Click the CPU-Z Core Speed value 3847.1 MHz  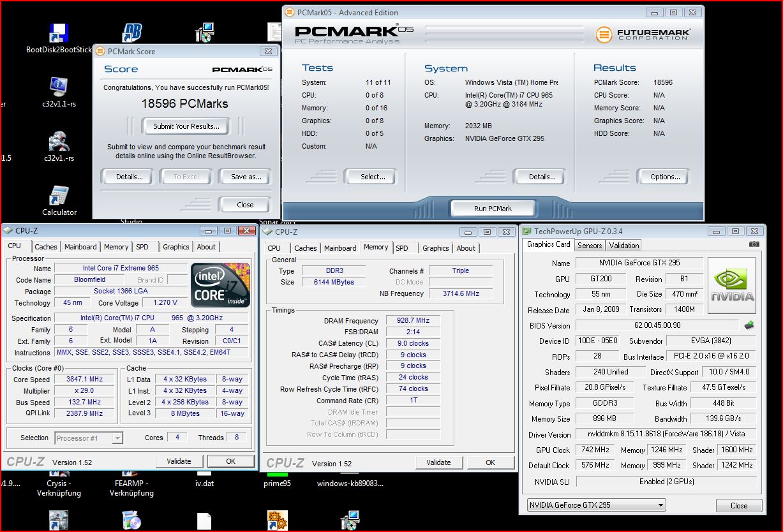click(85, 379)
